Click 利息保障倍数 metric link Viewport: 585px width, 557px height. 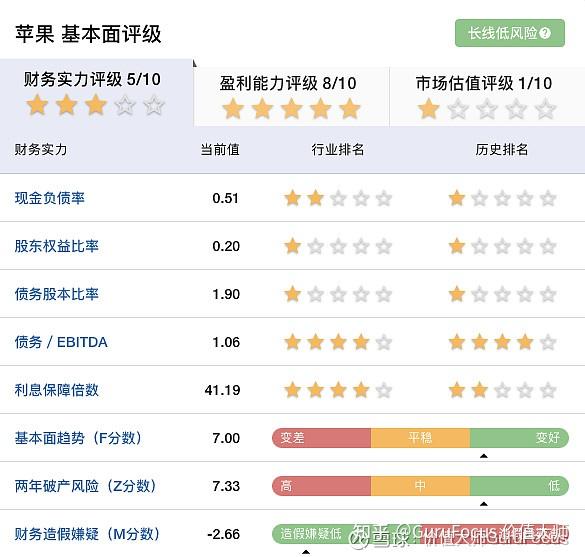coord(57,390)
